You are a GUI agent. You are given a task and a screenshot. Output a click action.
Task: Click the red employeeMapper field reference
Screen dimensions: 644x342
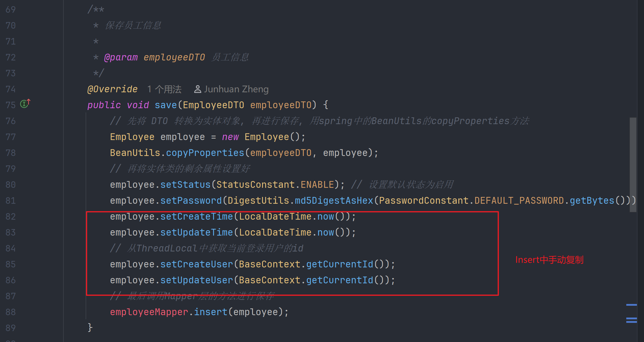tap(149, 312)
